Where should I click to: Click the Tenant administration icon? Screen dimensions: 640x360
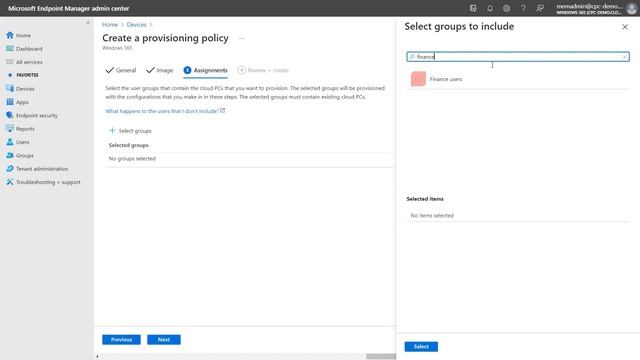point(10,169)
